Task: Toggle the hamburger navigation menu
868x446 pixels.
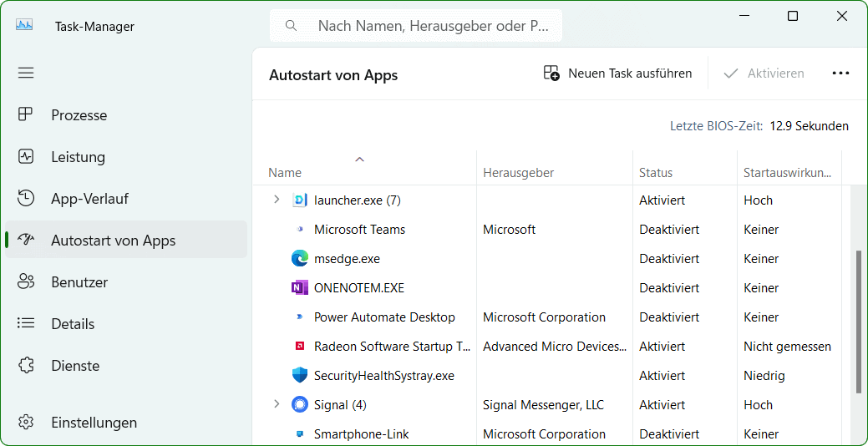Action: [x=26, y=73]
